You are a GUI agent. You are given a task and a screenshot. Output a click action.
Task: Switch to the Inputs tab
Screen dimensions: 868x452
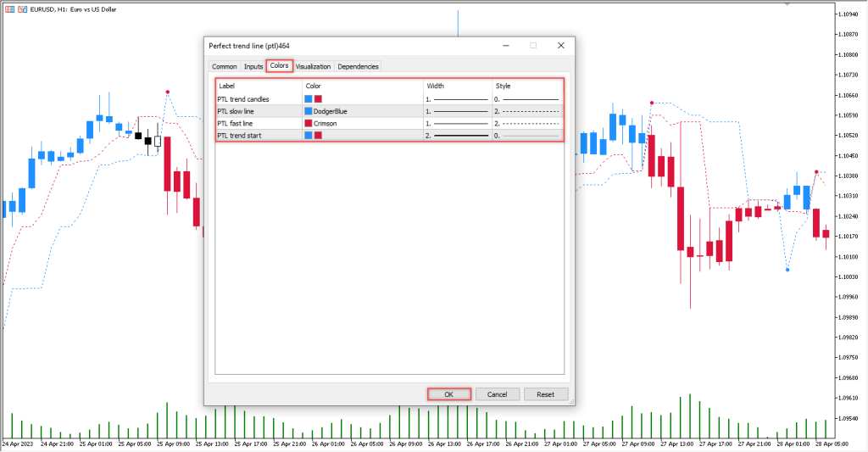253,66
